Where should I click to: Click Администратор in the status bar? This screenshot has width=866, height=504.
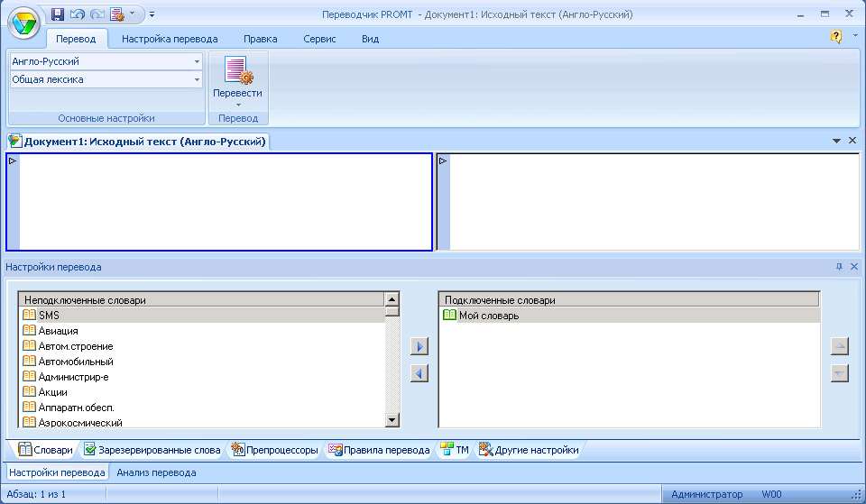click(x=707, y=494)
